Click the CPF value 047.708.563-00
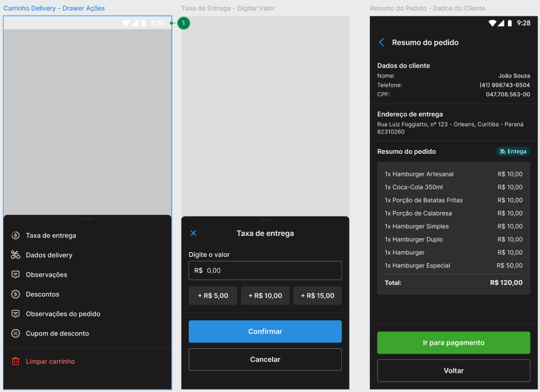This screenshot has height=392, width=540. [x=508, y=94]
